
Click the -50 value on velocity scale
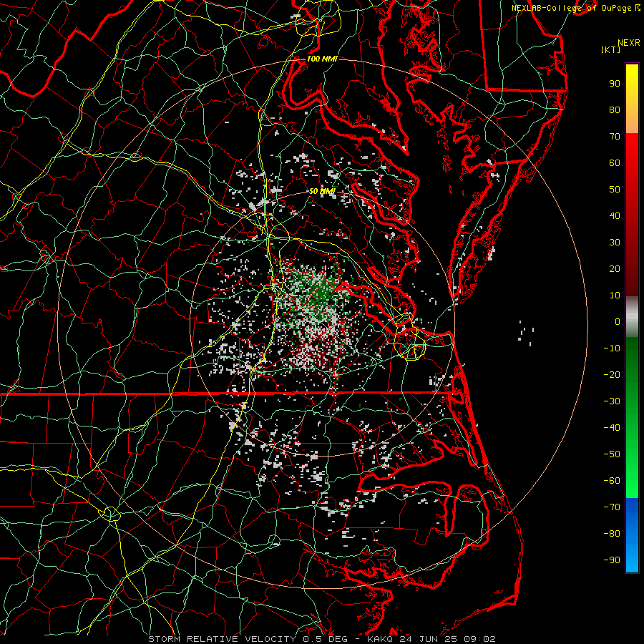pyautogui.click(x=612, y=454)
